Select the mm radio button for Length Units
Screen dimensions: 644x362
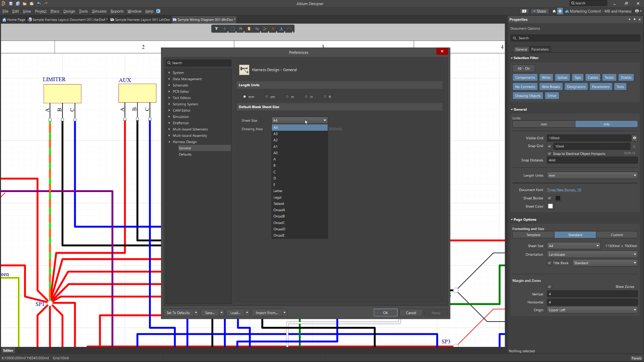[244, 96]
